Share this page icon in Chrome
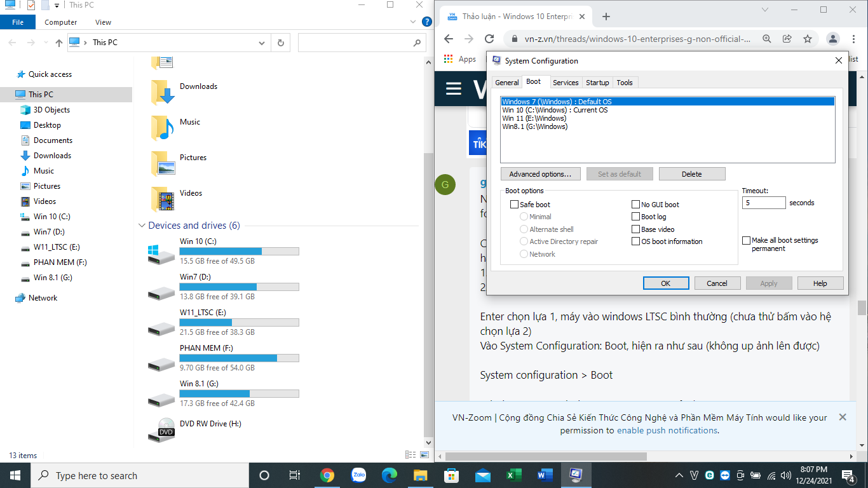This screenshot has width=868, height=488. pyautogui.click(x=787, y=39)
